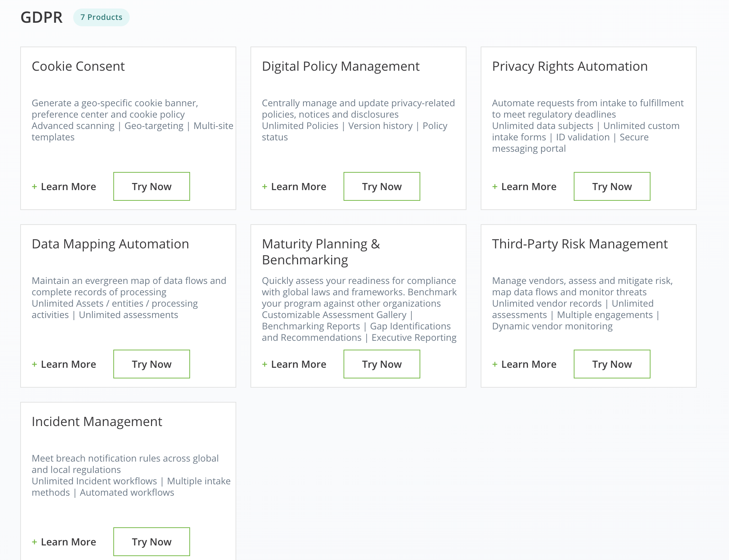Expand Learn More under Cookie Consent
Screen dimensions: 729x560
click(x=64, y=187)
